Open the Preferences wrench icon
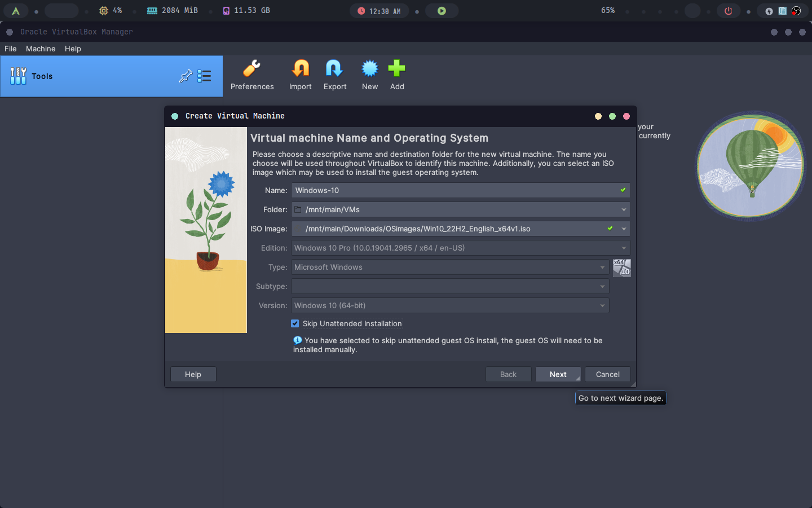Viewport: 812px width, 508px height. coord(251,69)
